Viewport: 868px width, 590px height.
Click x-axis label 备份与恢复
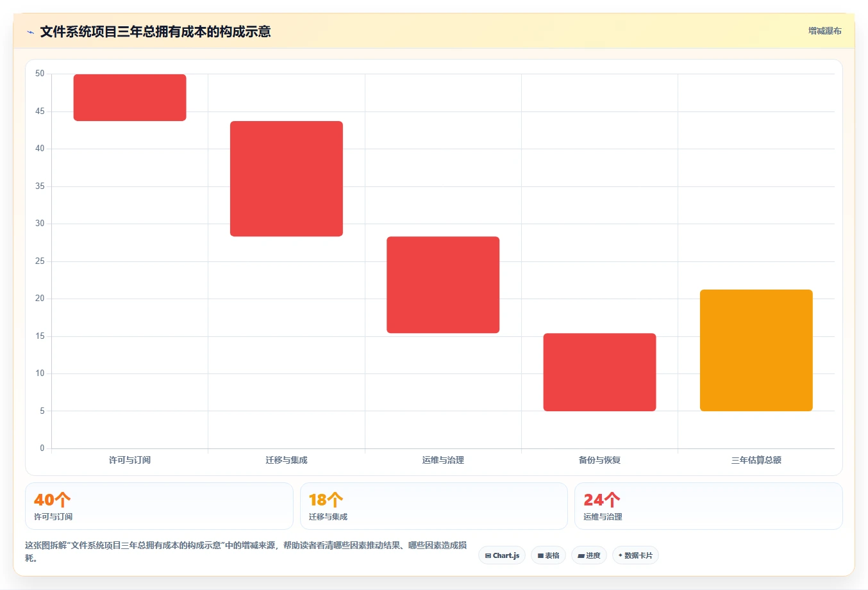(599, 460)
